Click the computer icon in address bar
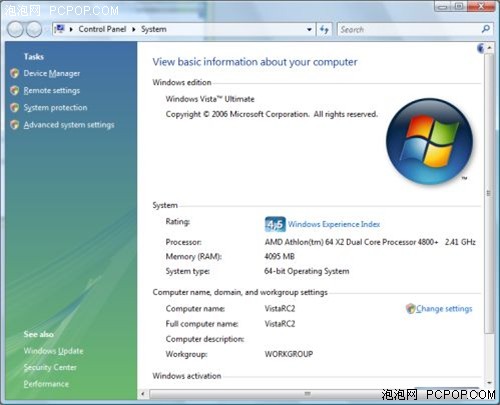The image size is (500, 405). pyautogui.click(x=60, y=29)
